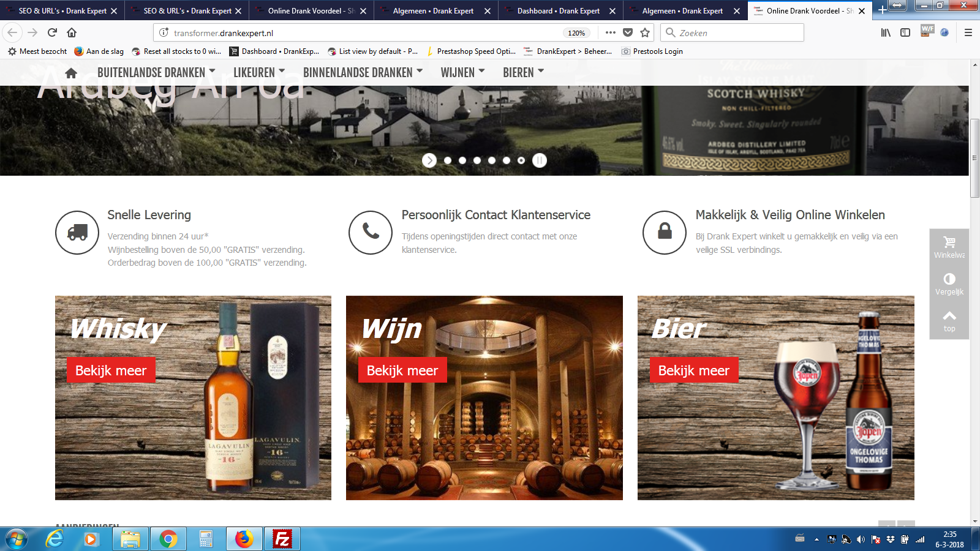The height and width of the screenshot is (551, 980).
Task: Click Bekijk meer on the Whisky banner
Action: click(111, 370)
